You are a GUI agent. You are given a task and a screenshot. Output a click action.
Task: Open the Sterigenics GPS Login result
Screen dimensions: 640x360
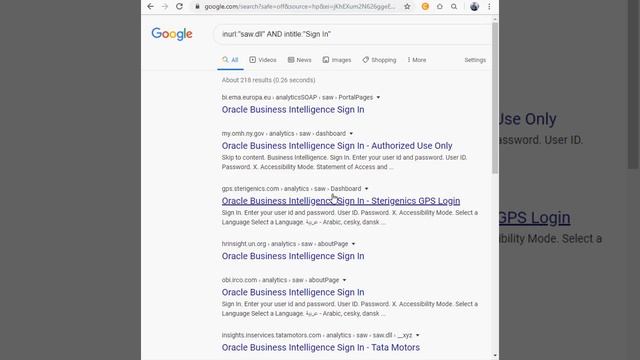341,201
